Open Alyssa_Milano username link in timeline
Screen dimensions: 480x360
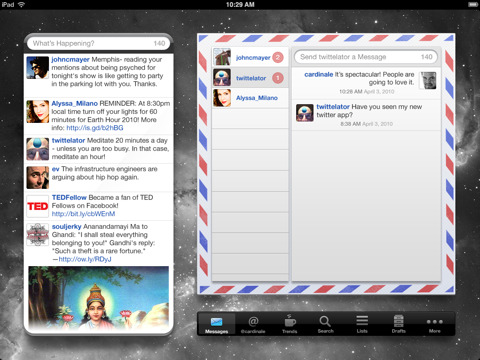74,104
